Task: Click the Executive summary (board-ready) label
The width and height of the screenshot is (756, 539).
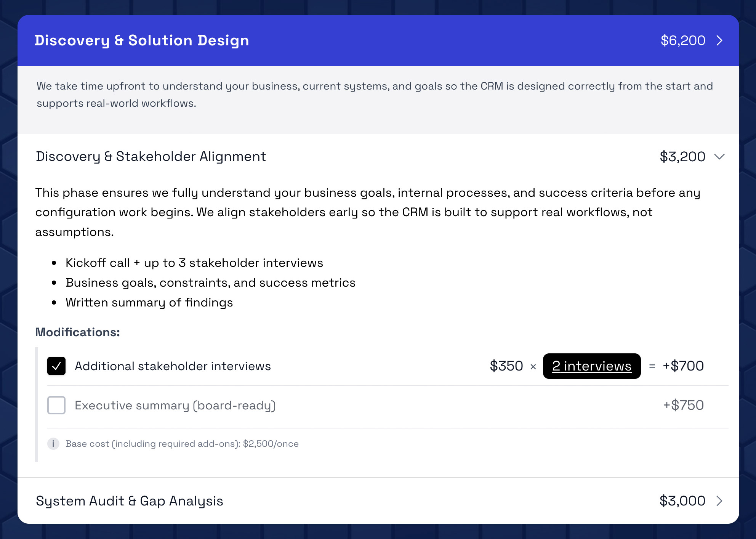Action: [175, 405]
